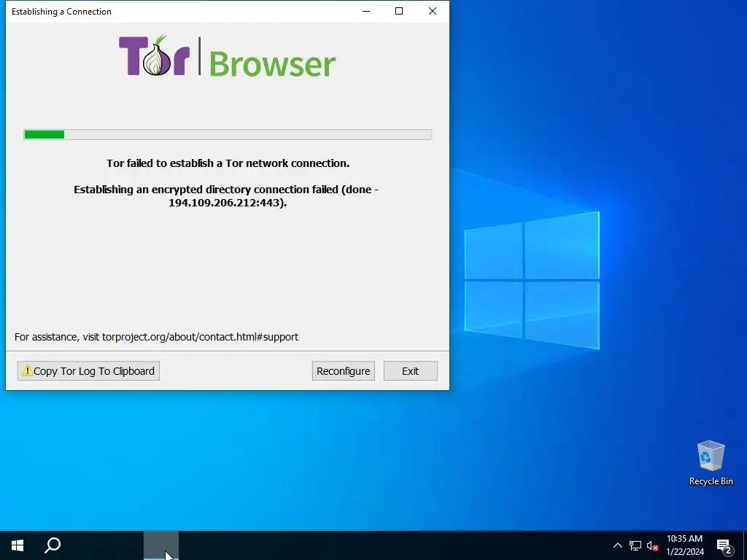747x560 pixels.
Task: Show hidden system tray icons
Action: click(x=617, y=545)
